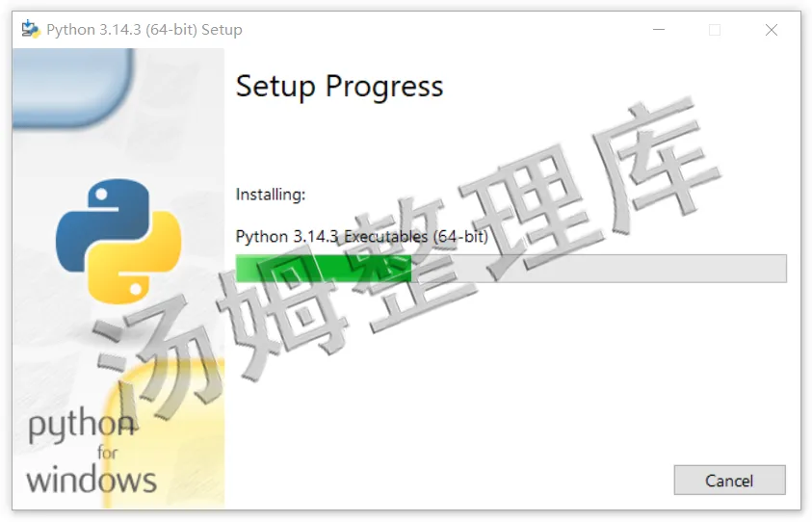Viewport: 812px width, 522px height.
Task: Click the greyed-out maximize button
Action: click(715, 30)
